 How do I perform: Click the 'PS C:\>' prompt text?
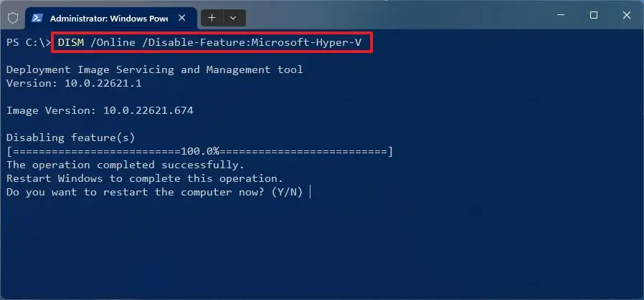[29, 42]
